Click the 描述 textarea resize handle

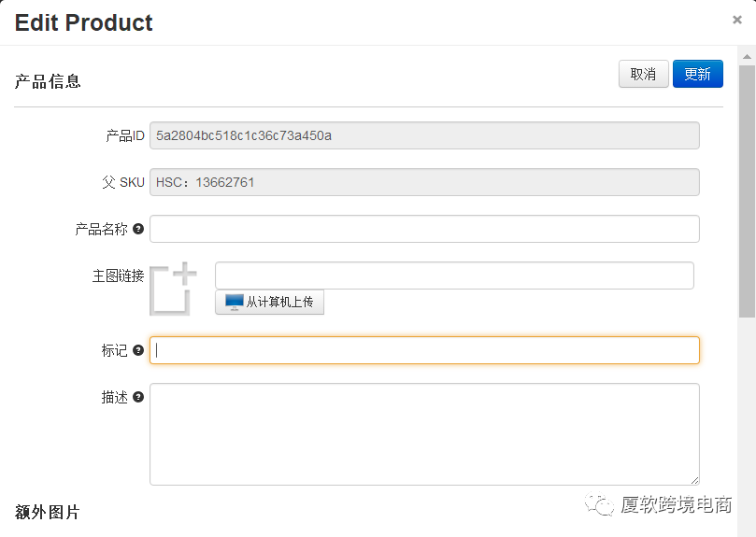coord(694,480)
